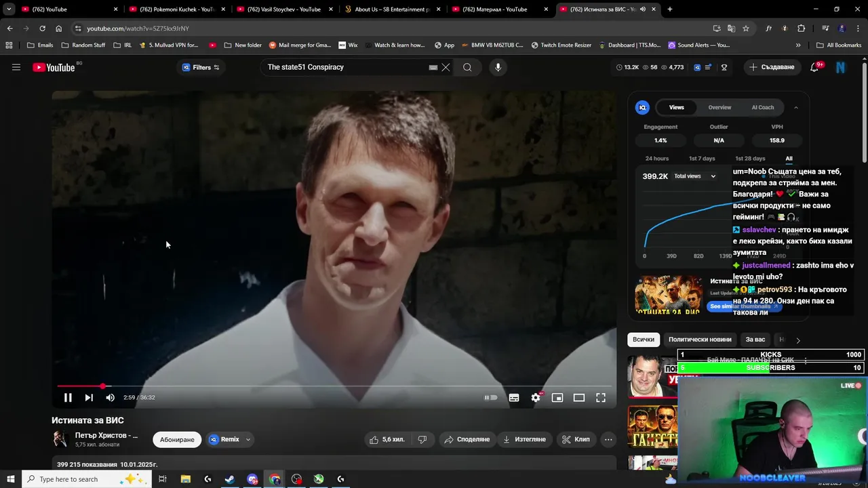Click the Изтегляне download button
The image size is (868, 488).
point(524,439)
